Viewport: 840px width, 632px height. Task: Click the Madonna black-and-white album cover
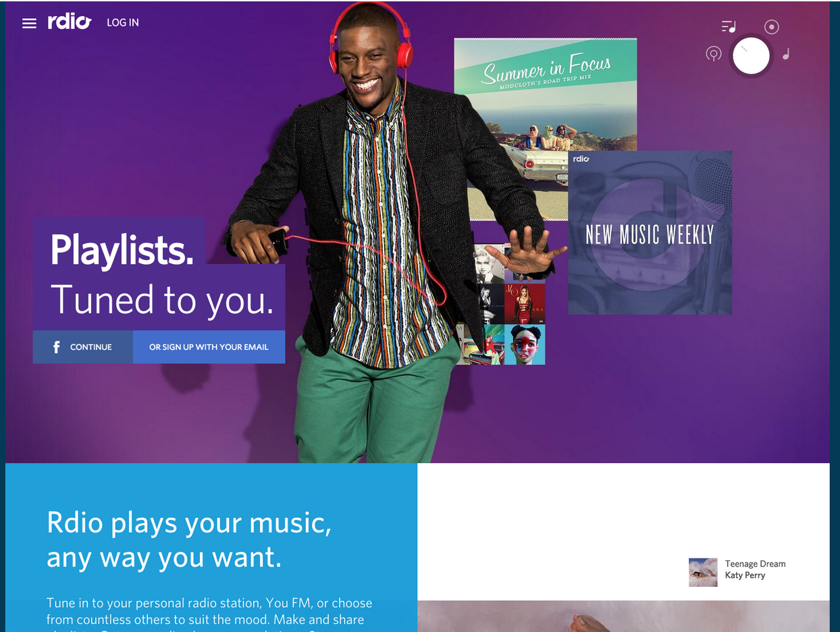489,264
